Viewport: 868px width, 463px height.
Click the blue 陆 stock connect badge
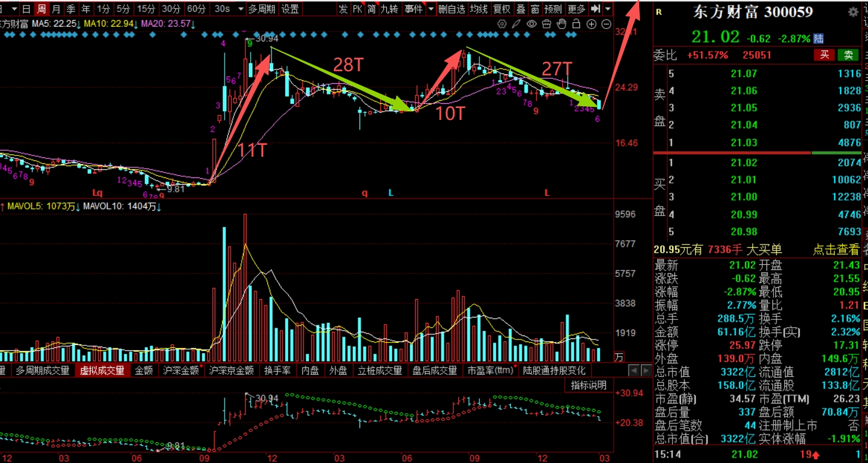819,39
